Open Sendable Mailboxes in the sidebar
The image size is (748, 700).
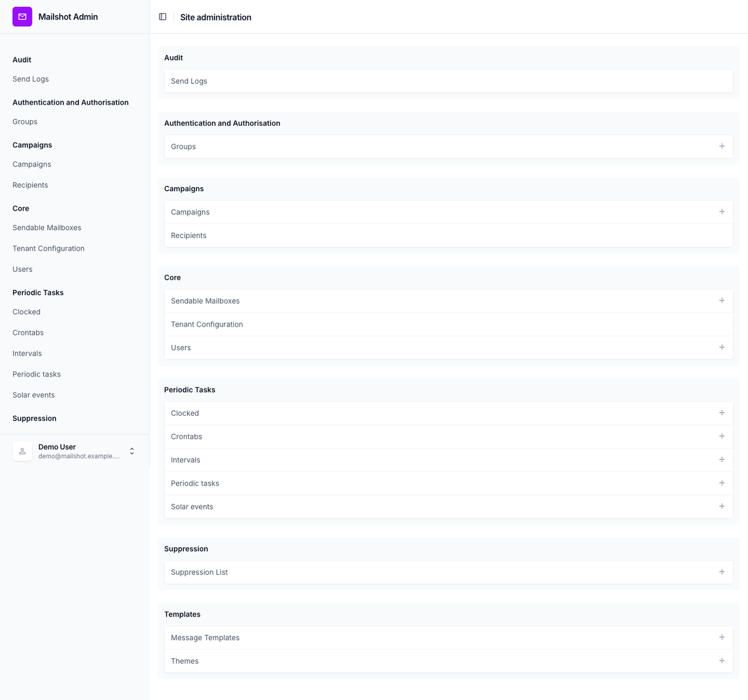click(x=47, y=228)
